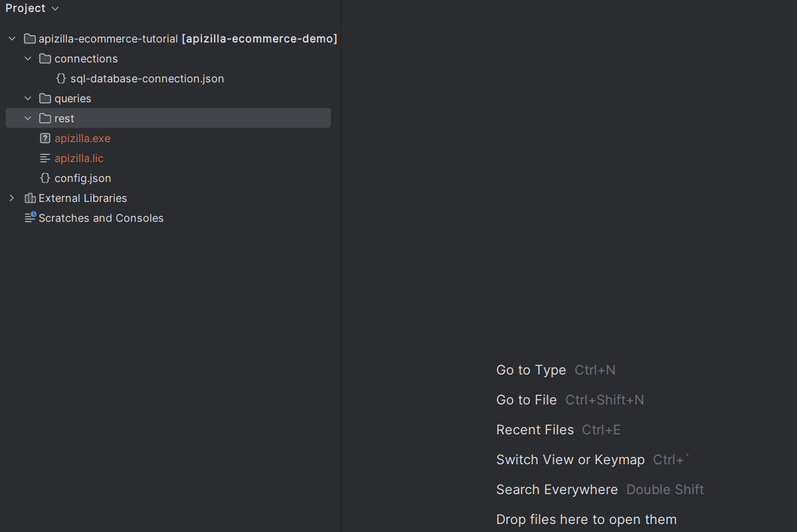The image size is (797, 532).
Task: Collapse the connections folder chevron
Action: [x=28, y=58]
